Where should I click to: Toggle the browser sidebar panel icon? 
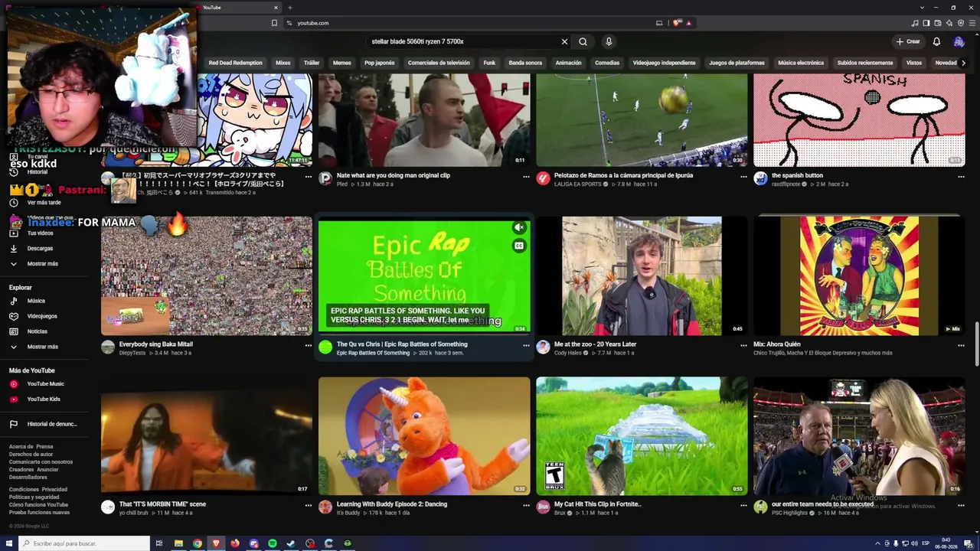[x=926, y=23]
